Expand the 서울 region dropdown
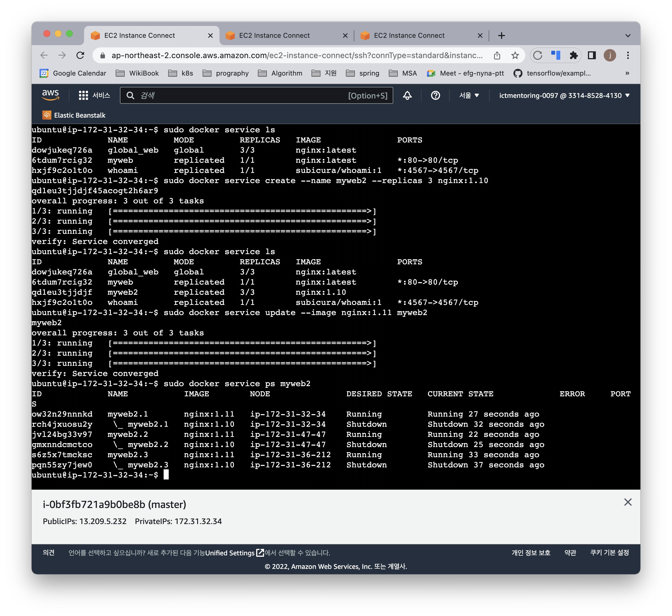The height and width of the screenshot is (616, 672). [x=469, y=95]
